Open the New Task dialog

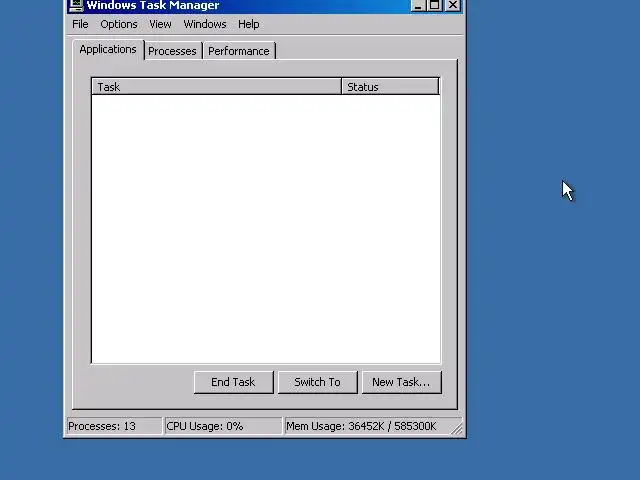coord(401,382)
